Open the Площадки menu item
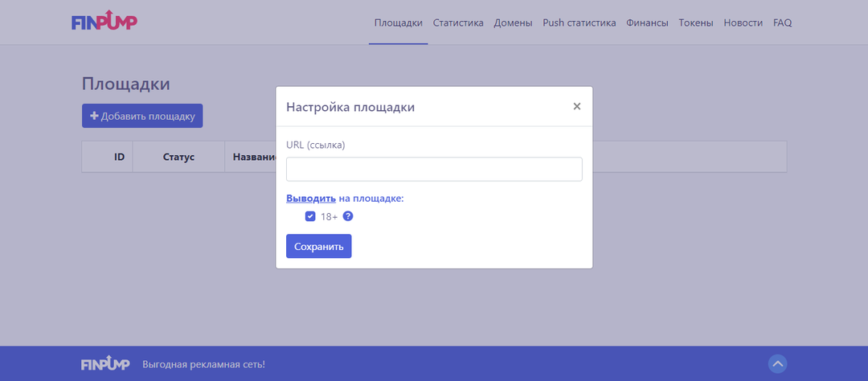The width and height of the screenshot is (868, 381). point(399,23)
